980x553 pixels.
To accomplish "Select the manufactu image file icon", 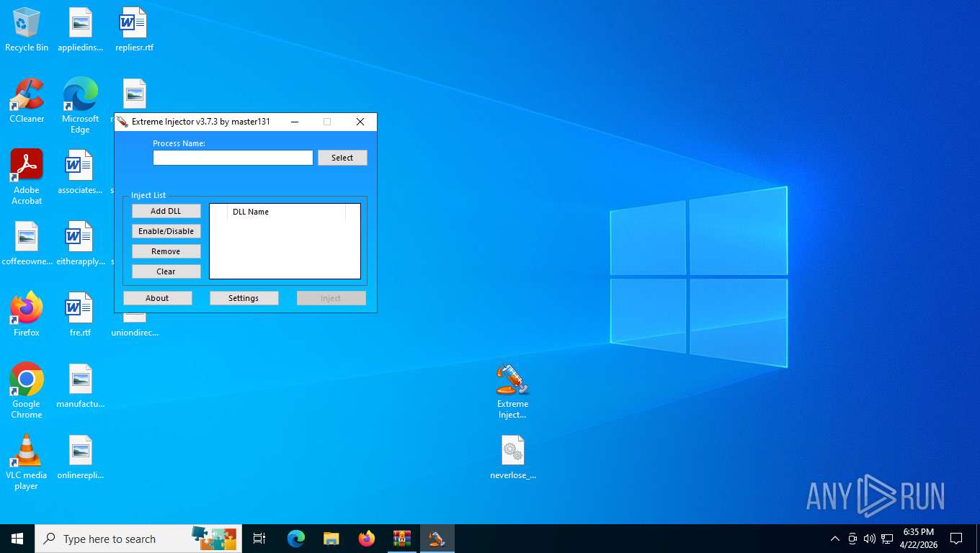I will [x=80, y=386].
